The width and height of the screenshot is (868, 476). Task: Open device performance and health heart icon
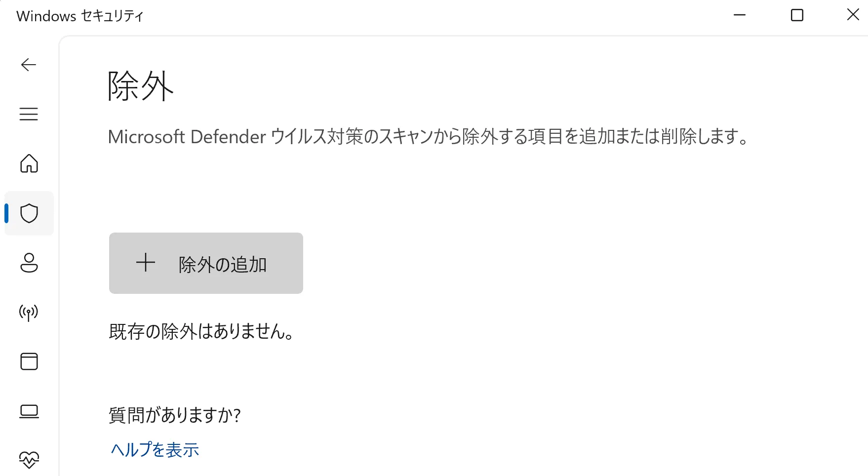click(29, 459)
